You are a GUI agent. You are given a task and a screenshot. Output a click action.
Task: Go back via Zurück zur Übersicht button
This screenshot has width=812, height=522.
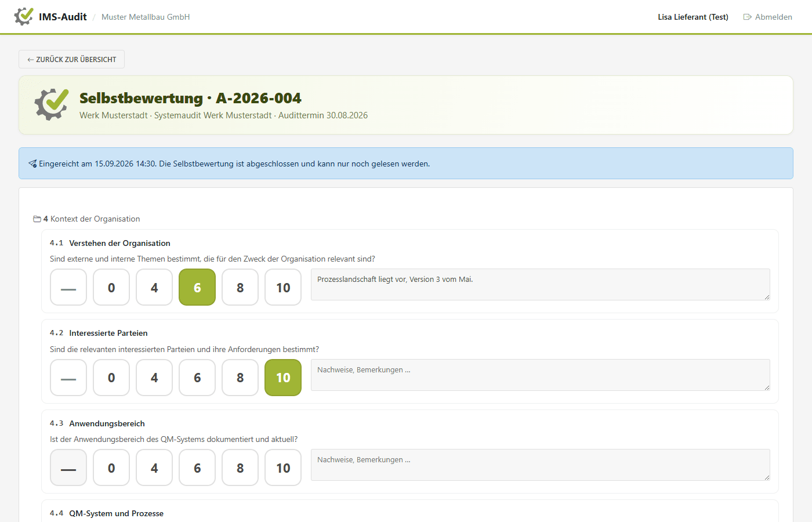(x=71, y=59)
